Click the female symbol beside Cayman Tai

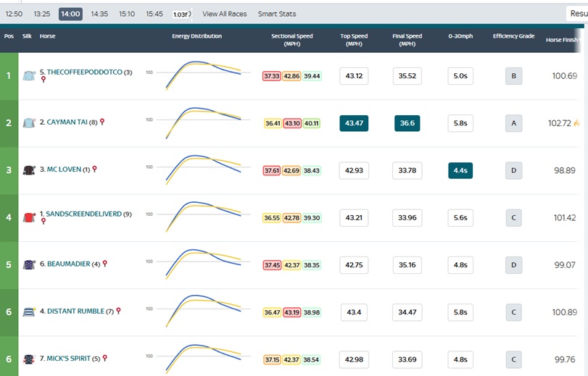point(102,122)
